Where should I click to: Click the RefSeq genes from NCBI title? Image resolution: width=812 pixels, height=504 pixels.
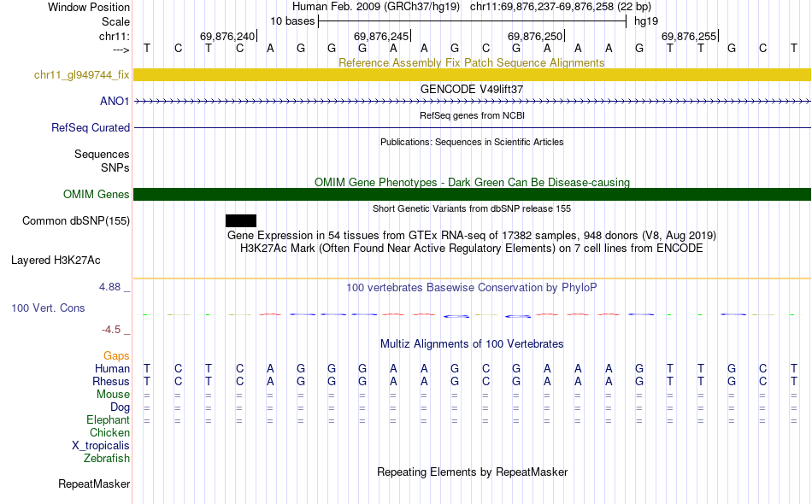click(x=472, y=115)
